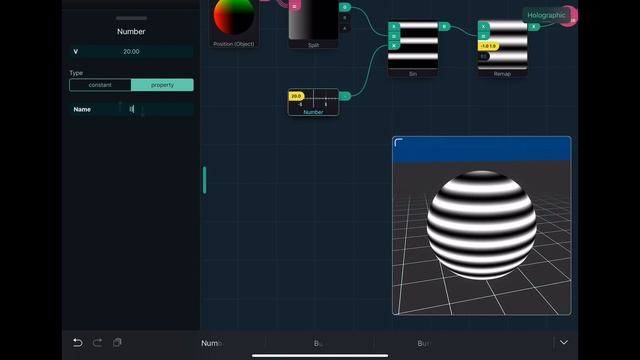Tap the Sin node's top input port
This screenshot has width=640, height=360.
(x=394, y=27)
